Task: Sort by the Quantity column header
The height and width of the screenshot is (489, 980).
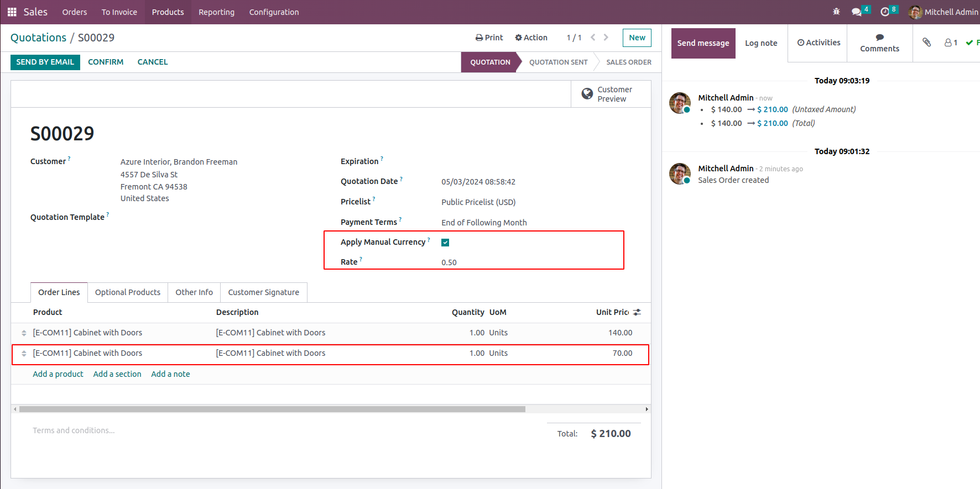Action: [468, 312]
